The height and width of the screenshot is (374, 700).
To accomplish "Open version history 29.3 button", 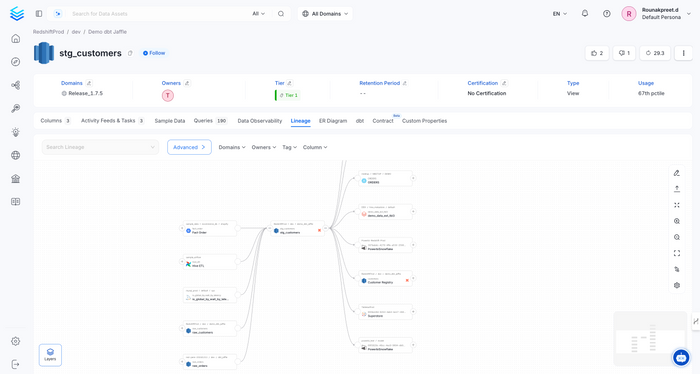I will click(x=655, y=53).
